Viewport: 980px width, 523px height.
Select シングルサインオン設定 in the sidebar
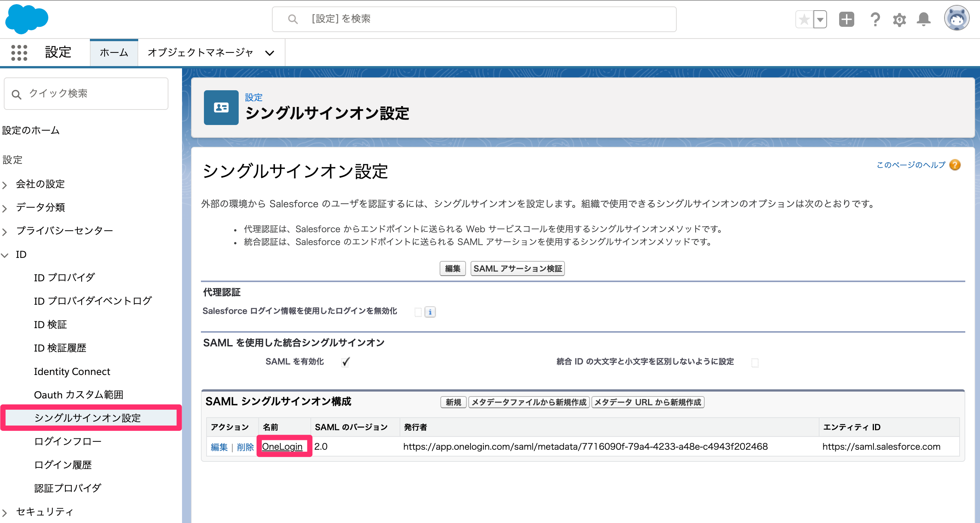[91, 418]
